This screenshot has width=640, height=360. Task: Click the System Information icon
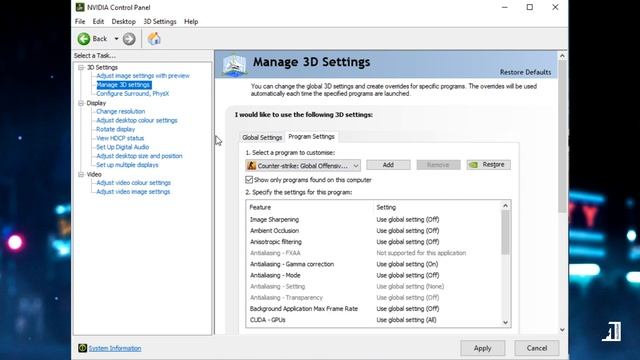82,348
